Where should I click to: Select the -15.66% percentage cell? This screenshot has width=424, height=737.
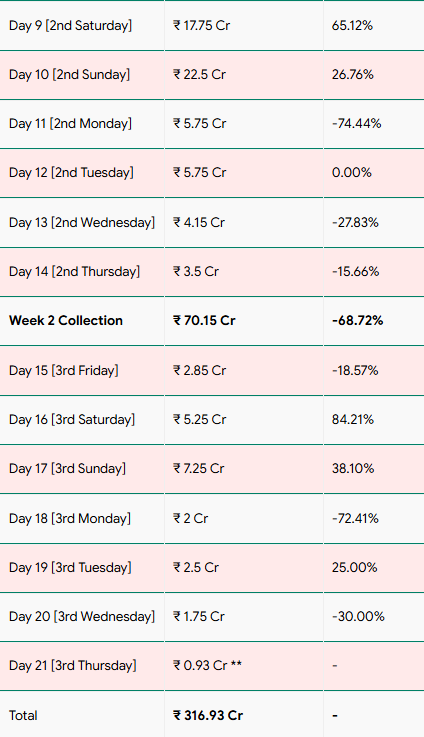pos(355,272)
